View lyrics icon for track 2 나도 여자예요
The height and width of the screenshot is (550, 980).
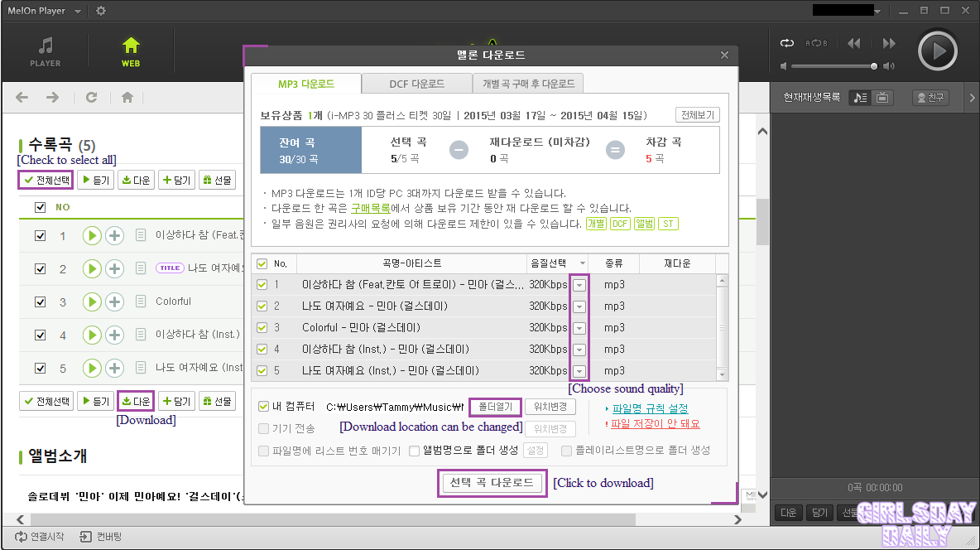tap(142, 268)
